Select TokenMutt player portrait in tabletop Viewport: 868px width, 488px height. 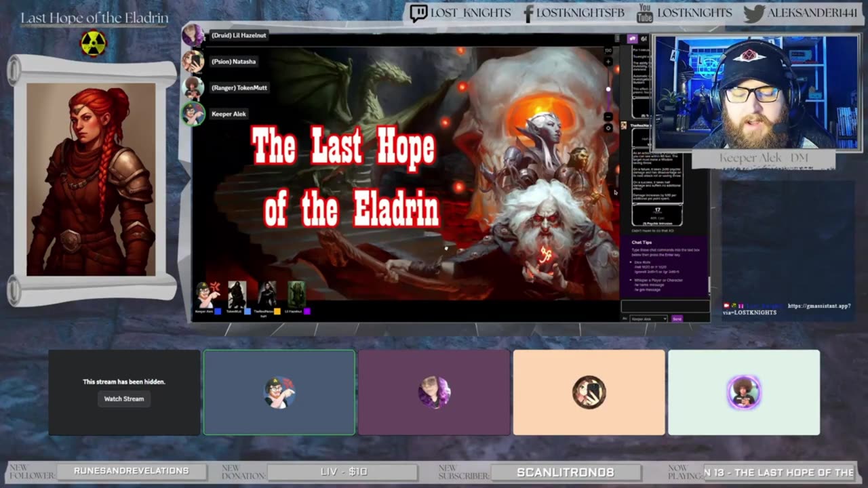pos(237,295)
